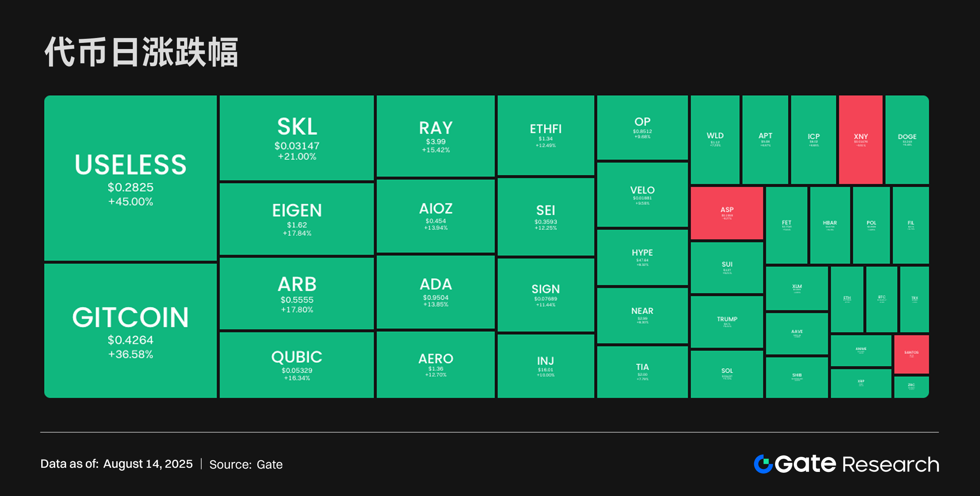Open the TRUMP token tile
Viewport: 980px width, 496px height.
727,322
